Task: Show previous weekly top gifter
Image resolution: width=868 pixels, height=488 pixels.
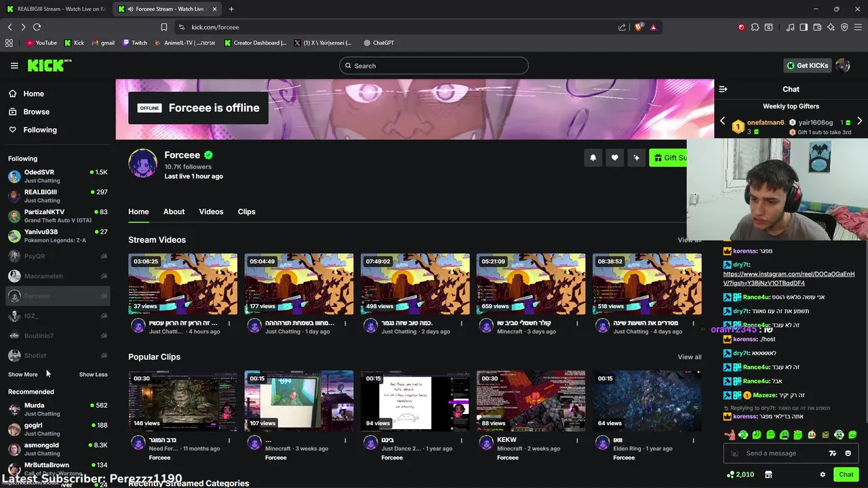Action: [x=722, y=121]
